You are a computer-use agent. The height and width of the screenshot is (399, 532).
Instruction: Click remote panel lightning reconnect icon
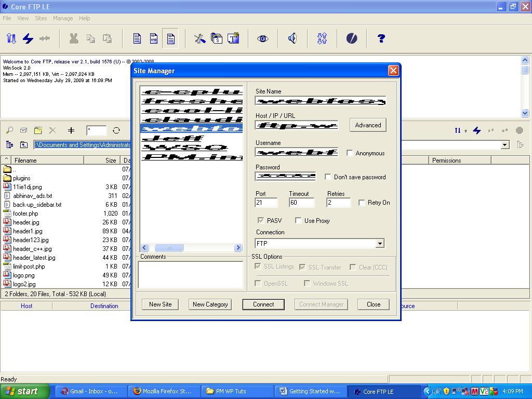(477, 130)
